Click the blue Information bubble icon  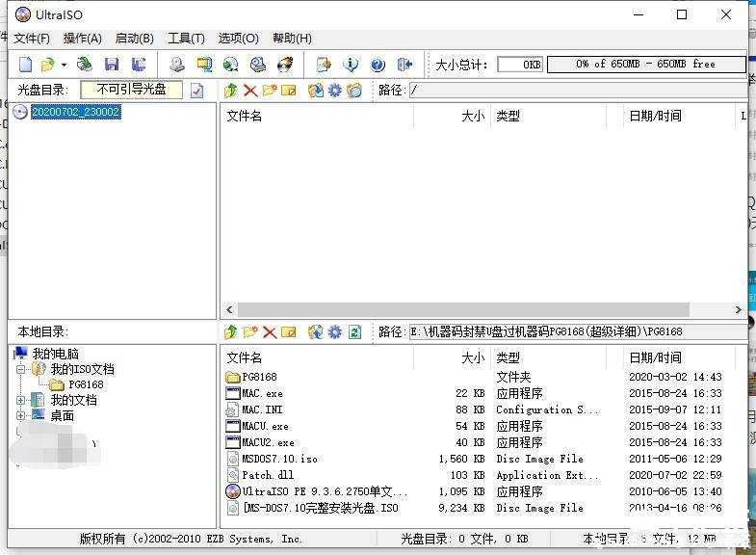[x=351, y=64]
